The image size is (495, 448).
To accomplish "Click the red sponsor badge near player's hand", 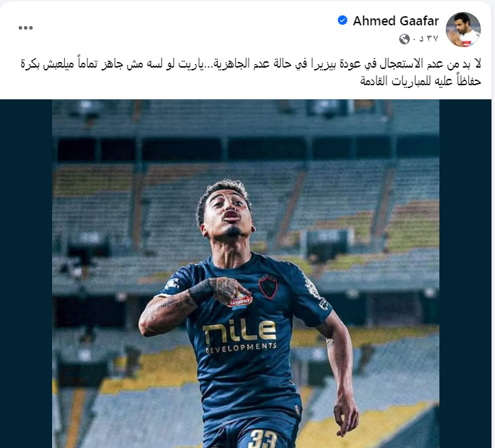I will pyautogui.click(x=240, y=301).
